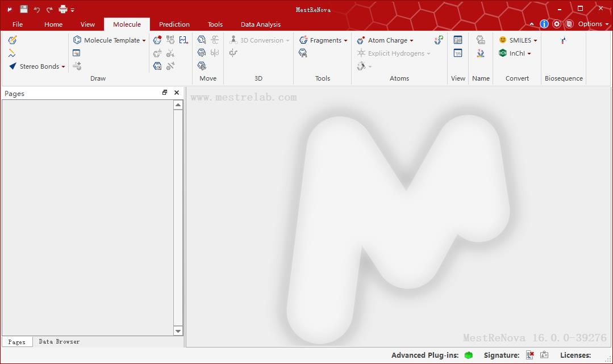The width and height of the screenshot is (613, 364).
Task: Click the Undo arrow icon
Action: click(x=37, y=9)
